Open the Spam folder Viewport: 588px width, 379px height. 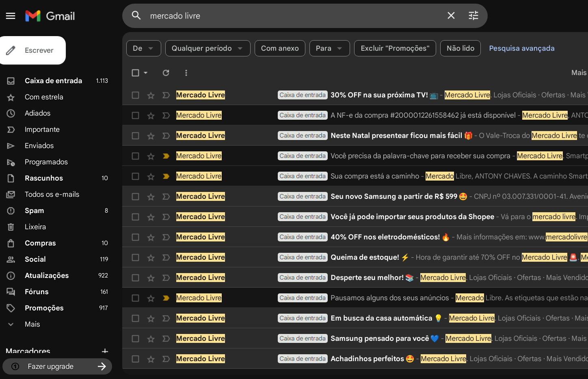coord(34,211)
